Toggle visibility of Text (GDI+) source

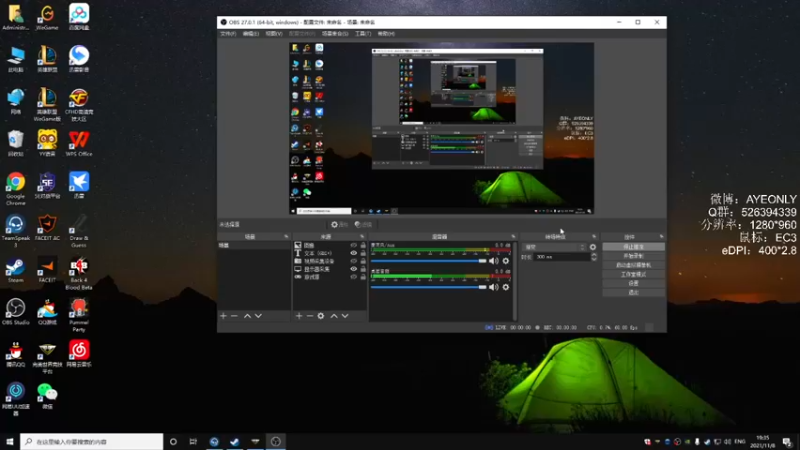(354, 253)
